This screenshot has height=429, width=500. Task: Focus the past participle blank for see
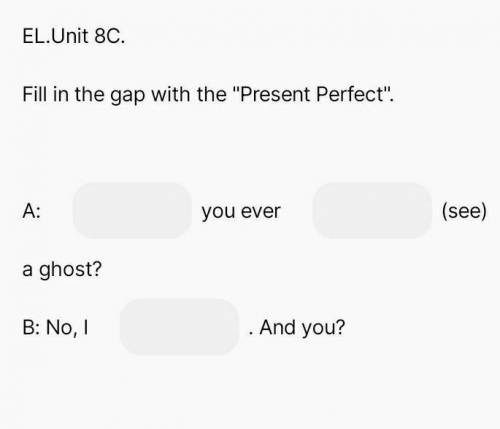point(372,210)
